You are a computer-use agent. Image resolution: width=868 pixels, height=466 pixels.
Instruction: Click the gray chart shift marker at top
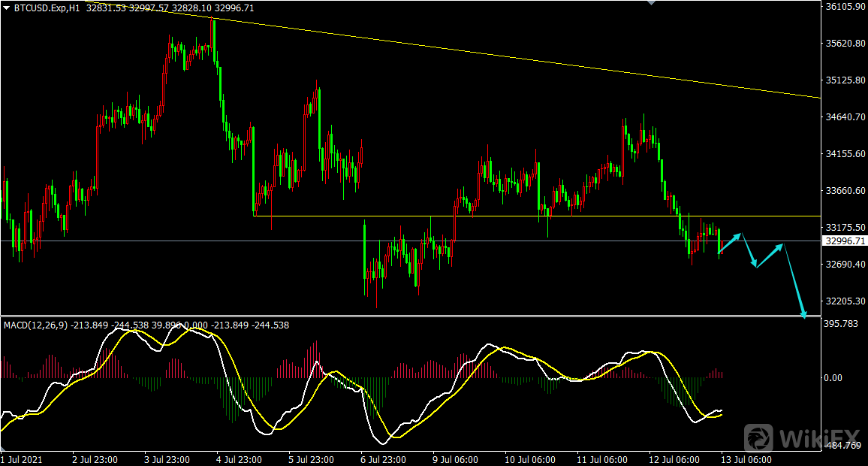[x=650, y=3]
